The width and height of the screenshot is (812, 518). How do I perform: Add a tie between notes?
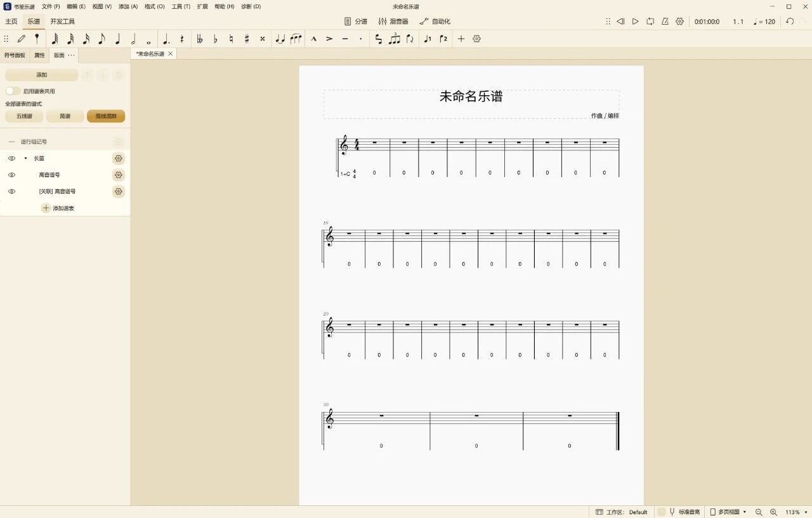(280, 39)
